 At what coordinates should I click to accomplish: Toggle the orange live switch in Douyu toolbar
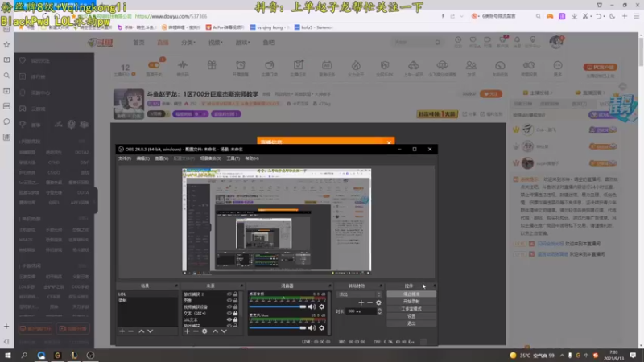point(154,65)
